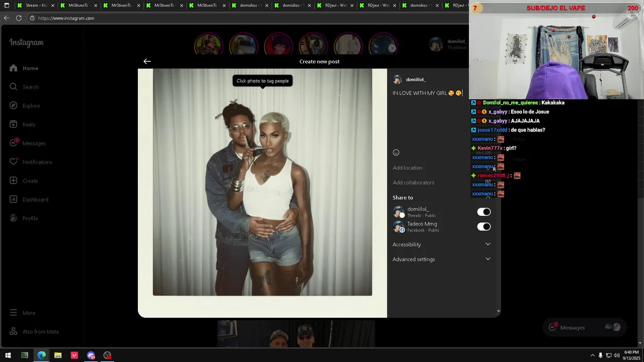The width and height of the screenshot is (644, 362).
Task: Click Create in the sidebar
Action: (24, 181)
